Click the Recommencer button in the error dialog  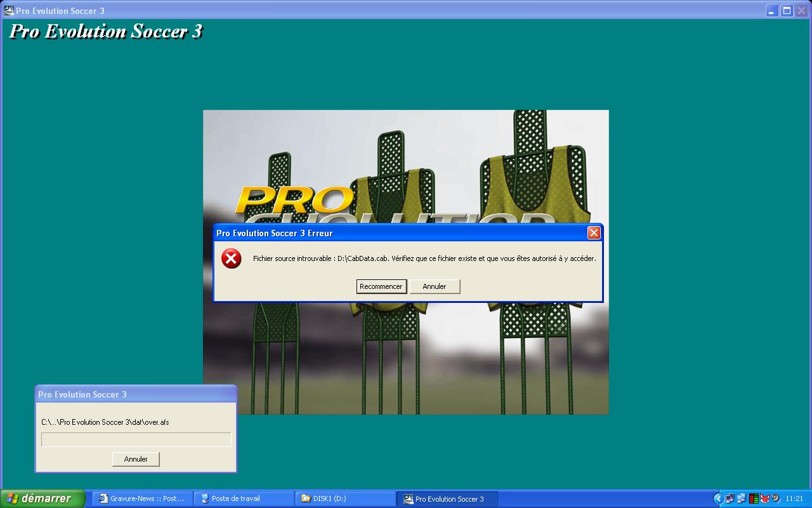coord(381,286)
